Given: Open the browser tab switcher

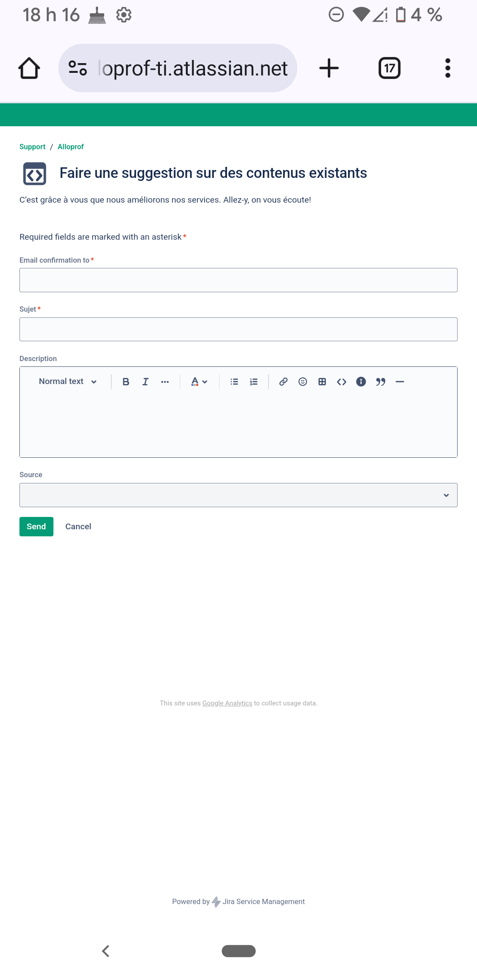Looking at the screenshot, I should click(x=390, y=68).
